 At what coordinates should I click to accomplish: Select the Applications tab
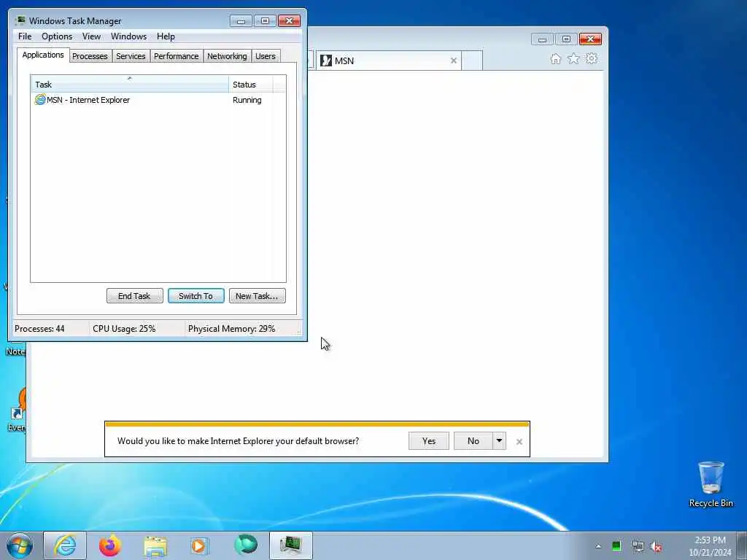tap(43, 55)
